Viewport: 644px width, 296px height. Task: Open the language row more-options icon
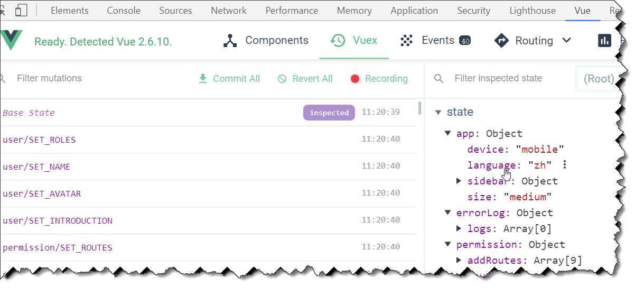565,165
